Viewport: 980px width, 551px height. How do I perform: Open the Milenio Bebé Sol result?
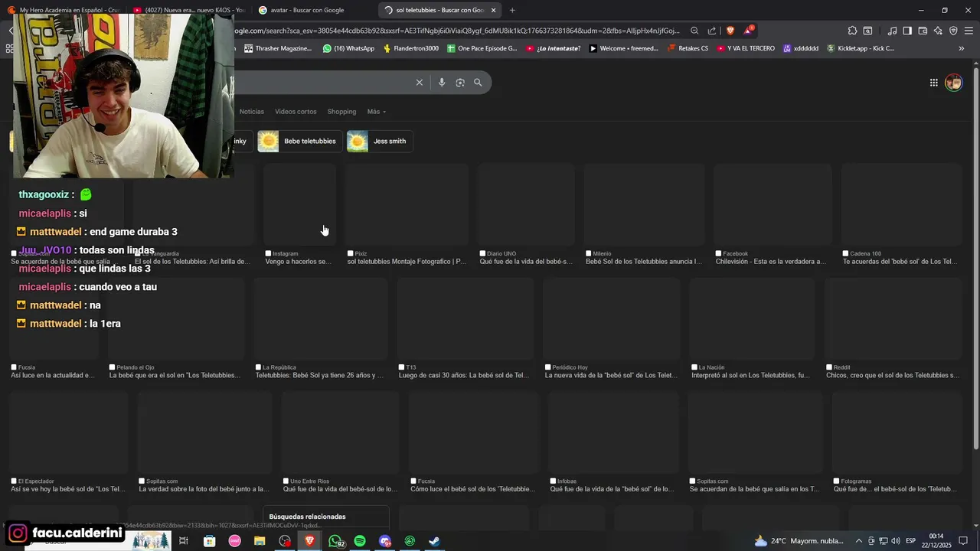pos(644,214)
